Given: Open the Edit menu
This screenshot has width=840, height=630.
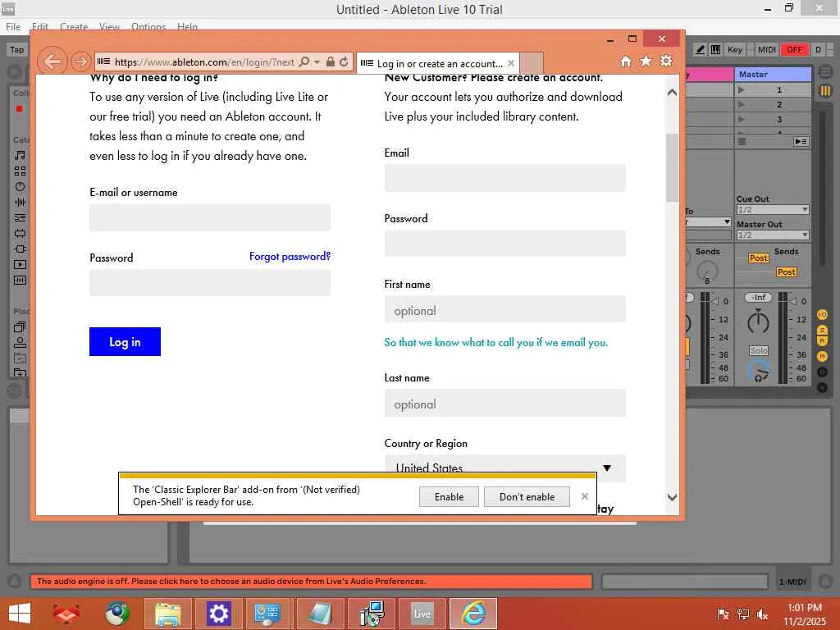Looking at the screenshot, I should 39,27.
